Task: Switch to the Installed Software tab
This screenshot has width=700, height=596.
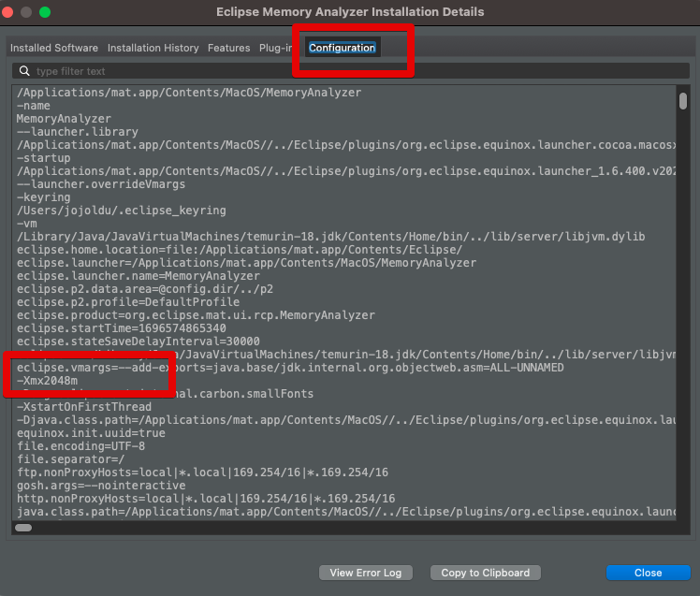Action: coord(54,48)
